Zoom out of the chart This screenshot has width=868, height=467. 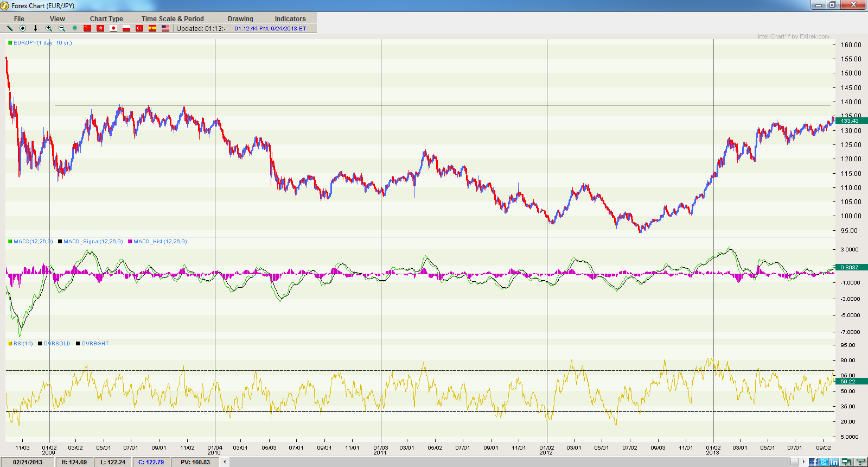(x=62, y=28)
